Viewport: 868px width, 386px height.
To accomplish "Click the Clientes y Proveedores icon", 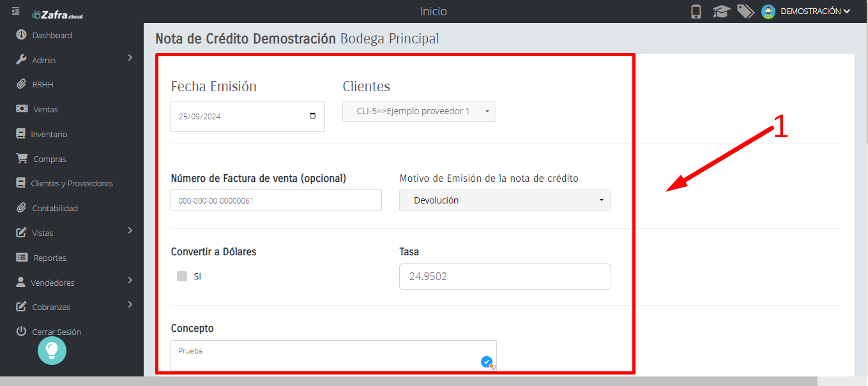I will coord(20,183).
